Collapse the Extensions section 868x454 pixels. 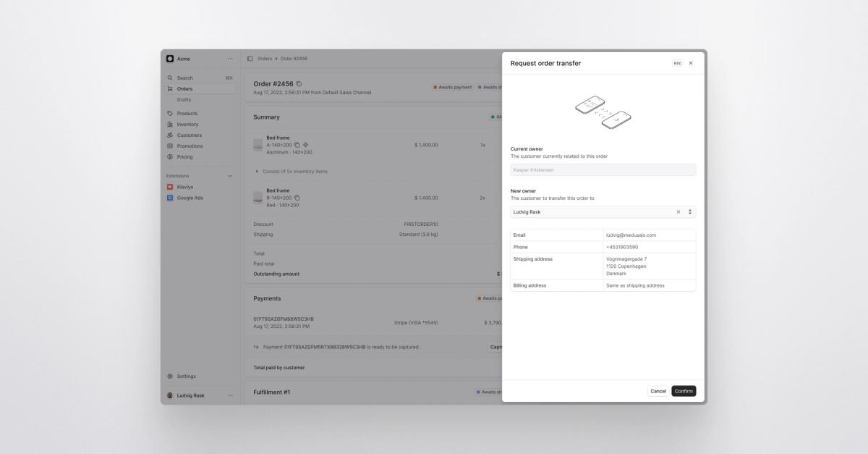tap(230, 175)
